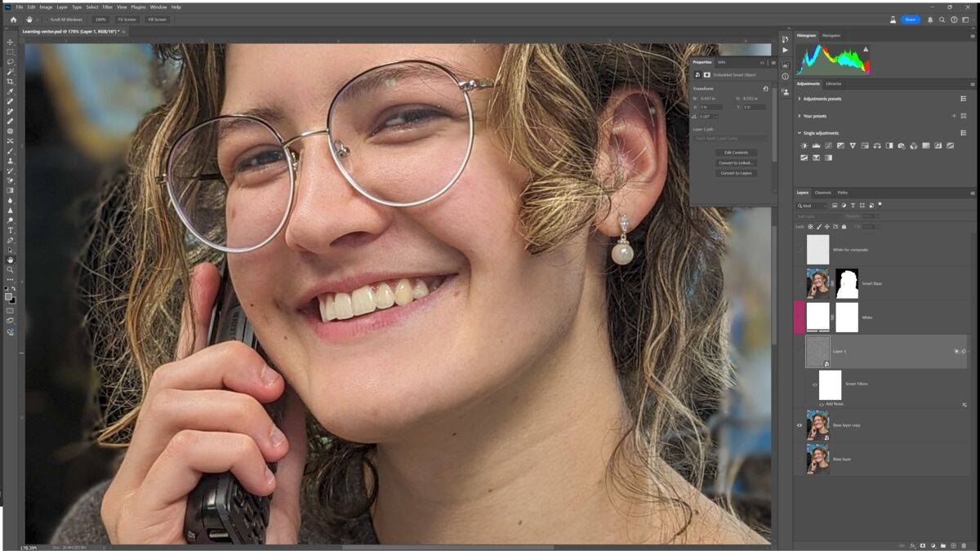Collapse the Single adjustments section
This screenshot has width=980, height=551.
pos(800,133)
